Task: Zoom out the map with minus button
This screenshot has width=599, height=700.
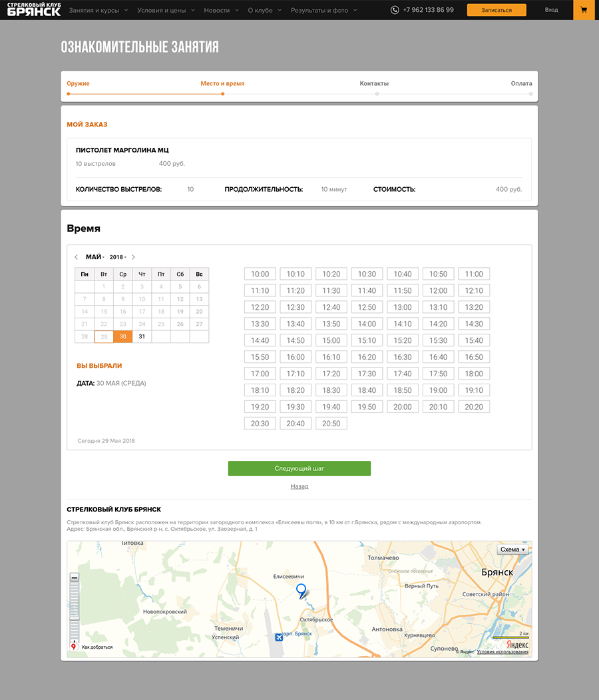Action: coord(75,577)
